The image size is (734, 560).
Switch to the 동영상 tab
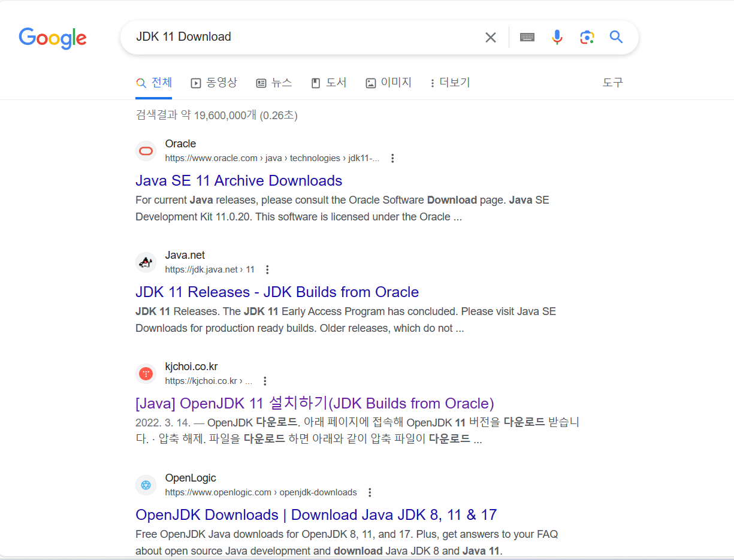point(214,83)
